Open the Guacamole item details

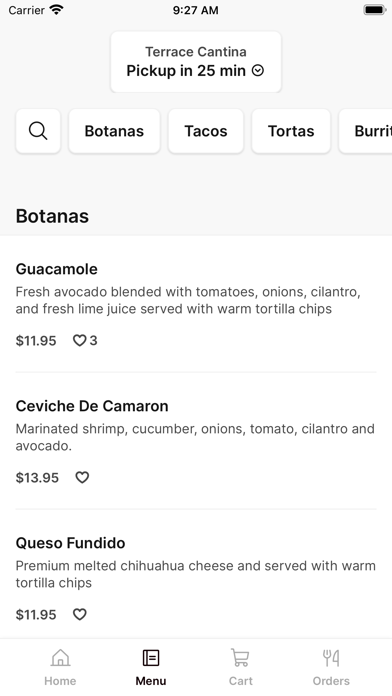click(196, 304)
